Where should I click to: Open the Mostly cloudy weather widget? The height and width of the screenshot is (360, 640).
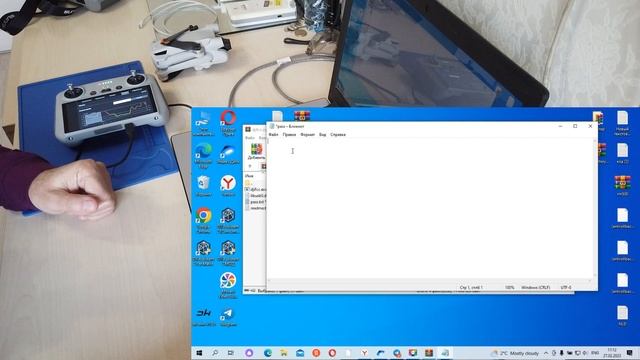[515, 353]
